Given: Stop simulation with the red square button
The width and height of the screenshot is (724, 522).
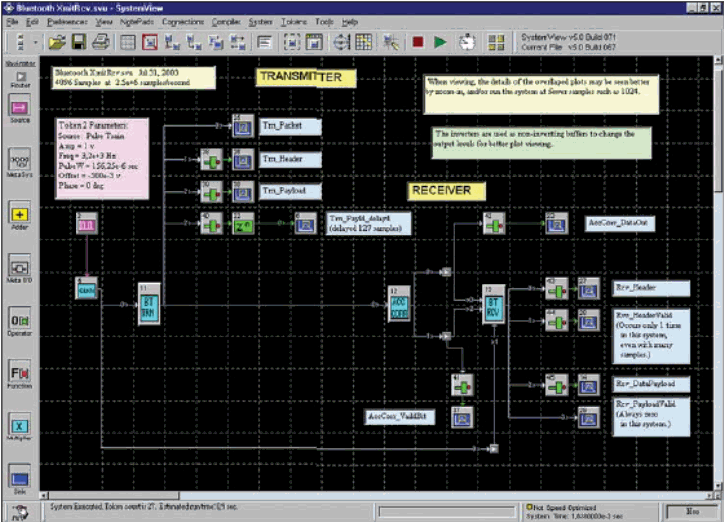Looking at the screenshot, I should tap(417, 42).
